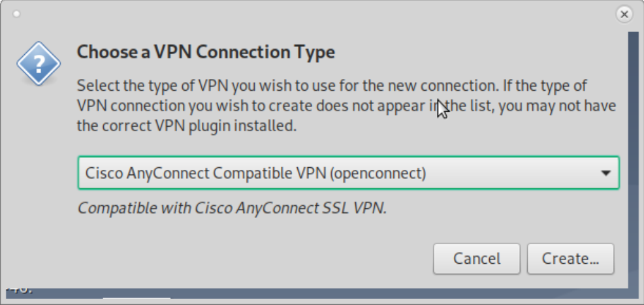Click empty dialog area left of Cancel

246,259
